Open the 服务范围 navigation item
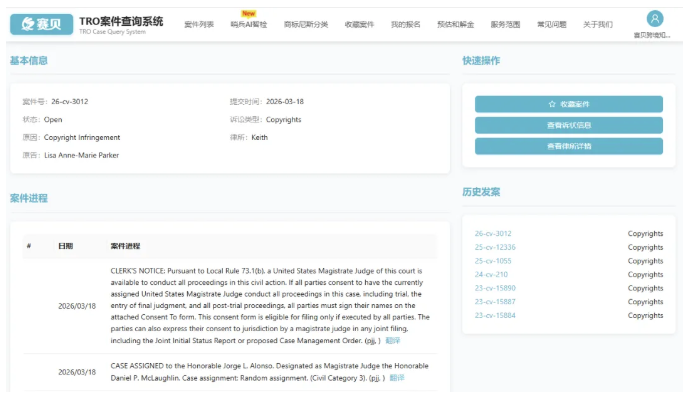Image resolution: width=687 pixels, height=407 pixels. click(505, 24)
